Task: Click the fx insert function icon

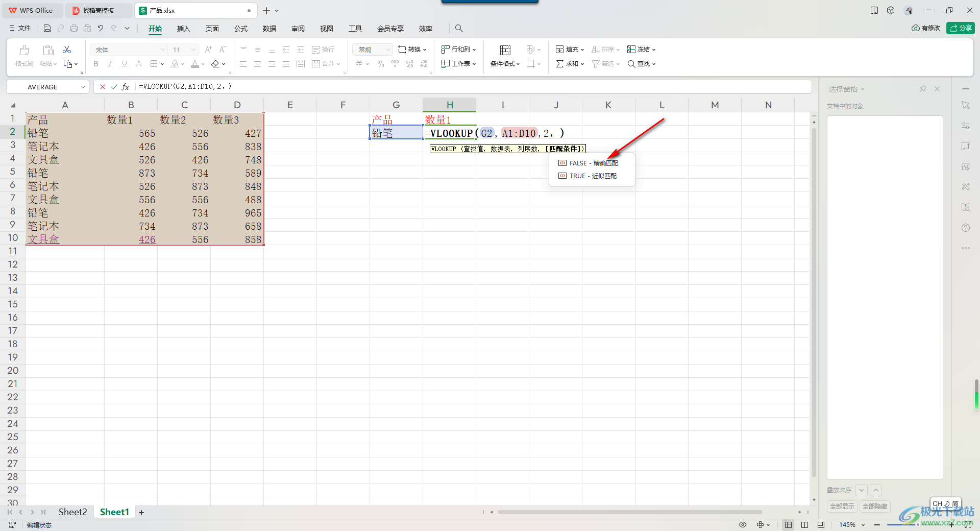Action: coord(125,87)
